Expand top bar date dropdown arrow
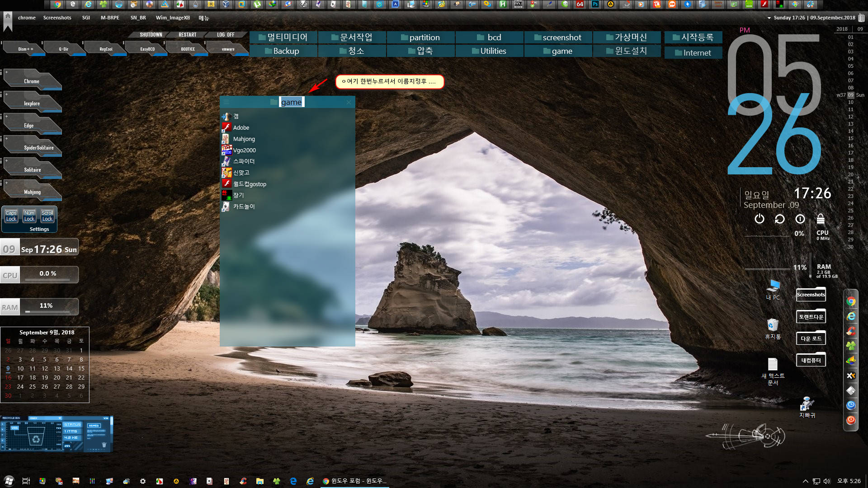 coord(769,18)
